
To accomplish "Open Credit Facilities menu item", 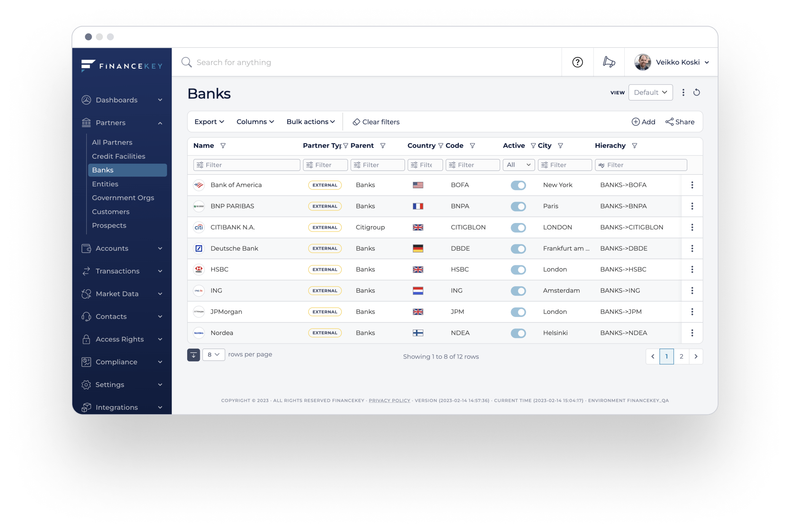I will point(118,156).
